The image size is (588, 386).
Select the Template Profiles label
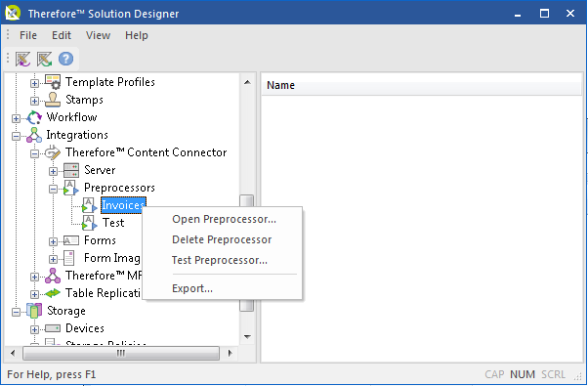point(109,82)
